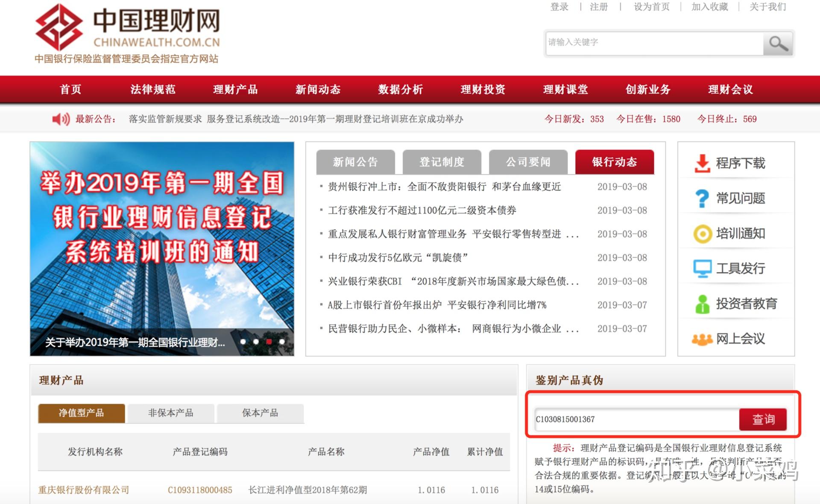Image resolution: width=820 pixels, height=504 pixels.
Task: Click the yellow training notice circle icon
Action: pos(702,233)
